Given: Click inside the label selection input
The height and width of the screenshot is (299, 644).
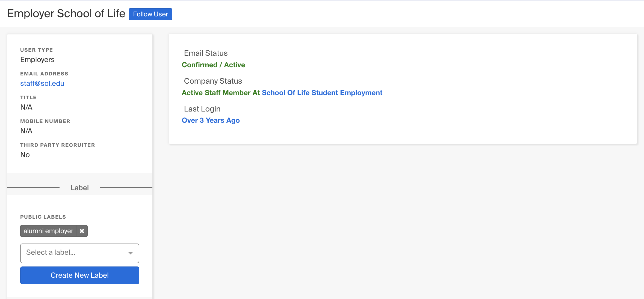Looking at the screenshot, I should [68, 253].
